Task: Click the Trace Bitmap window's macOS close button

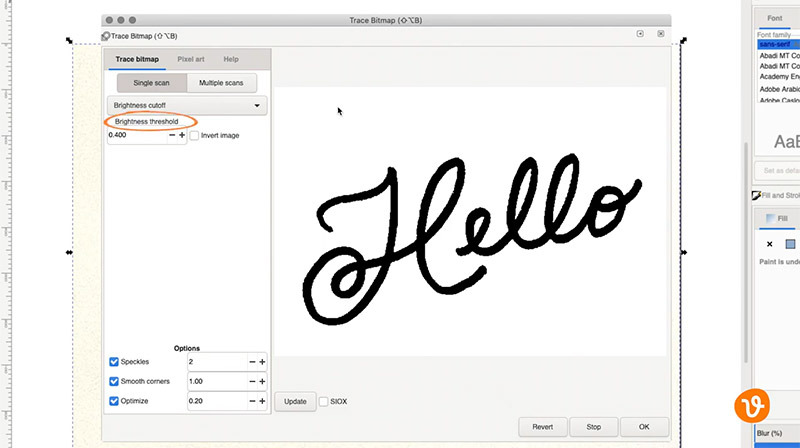Action: (x=109, y=20)
